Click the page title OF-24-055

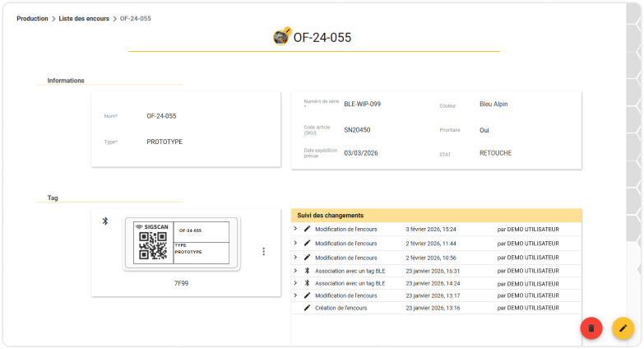[322, 37]
